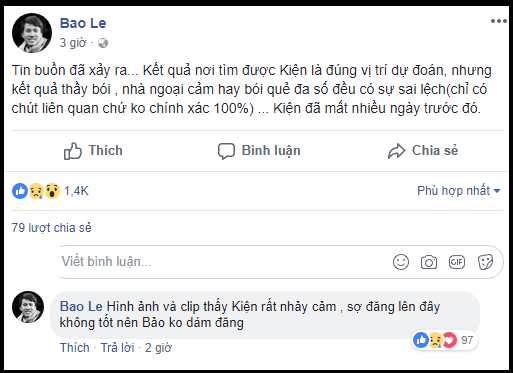The image size is (513, 373).
Task: Open Bao Le's post profile picture
Action: [x=32, y=33]
